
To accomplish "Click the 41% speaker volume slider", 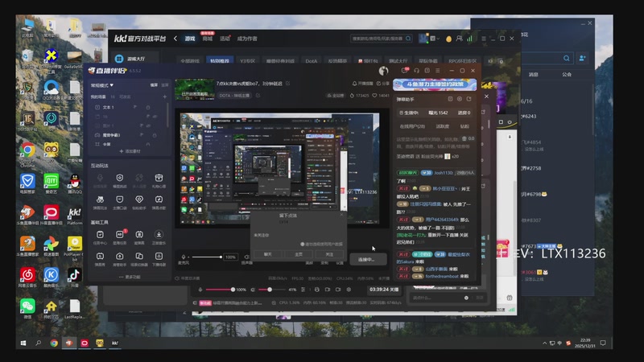I will [x=273, y=290].
